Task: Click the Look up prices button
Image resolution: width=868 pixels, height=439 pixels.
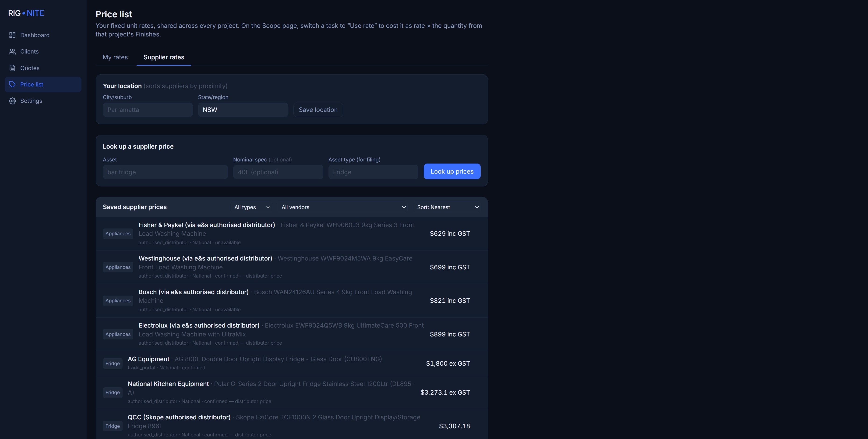Action: pyautogui.click(x=452, y=172)
